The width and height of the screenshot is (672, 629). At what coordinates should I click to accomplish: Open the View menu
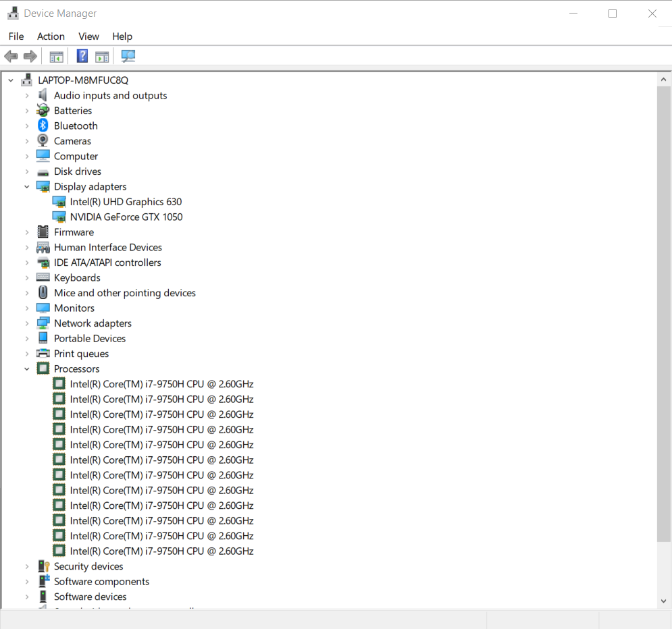point(88,36)
